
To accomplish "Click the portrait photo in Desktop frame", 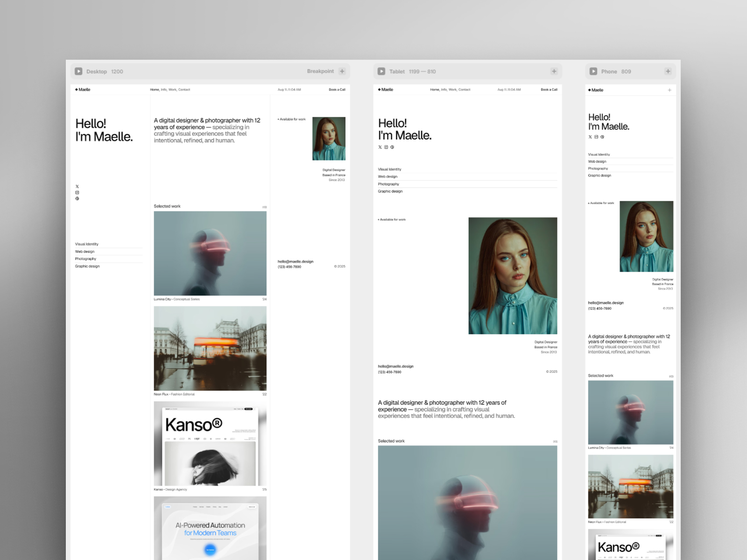I will [x=329, y=139].
